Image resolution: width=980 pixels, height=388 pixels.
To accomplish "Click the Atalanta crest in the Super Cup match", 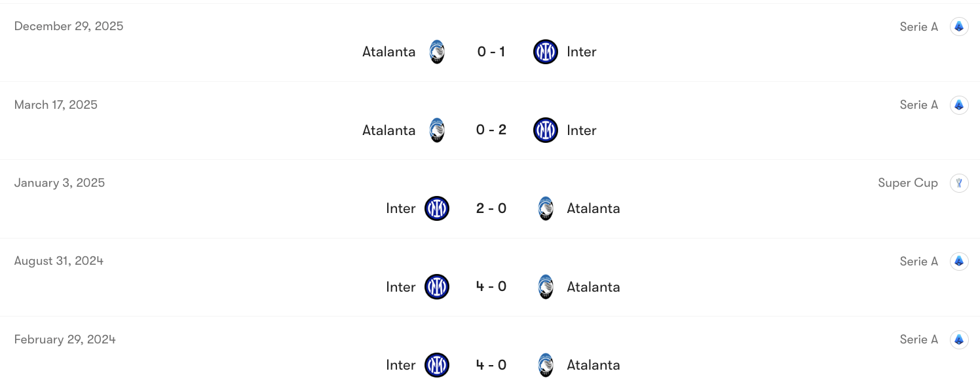I will [x=545, y=208].
